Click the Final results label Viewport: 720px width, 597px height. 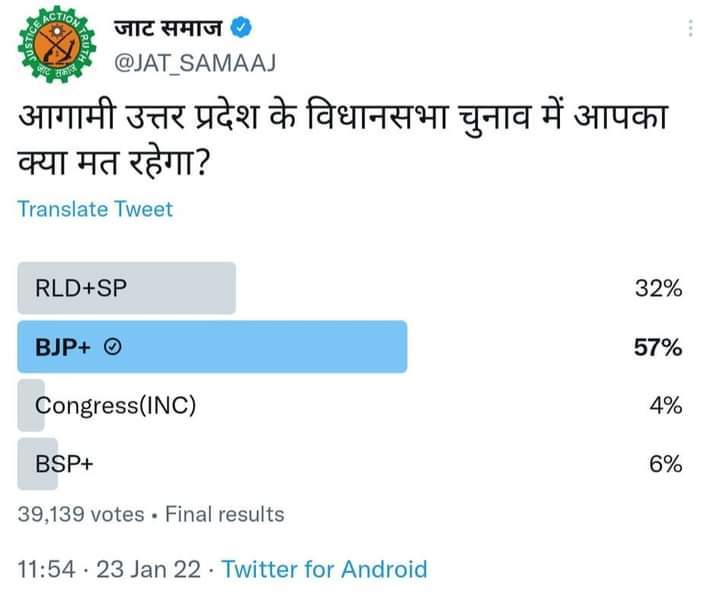225,514
